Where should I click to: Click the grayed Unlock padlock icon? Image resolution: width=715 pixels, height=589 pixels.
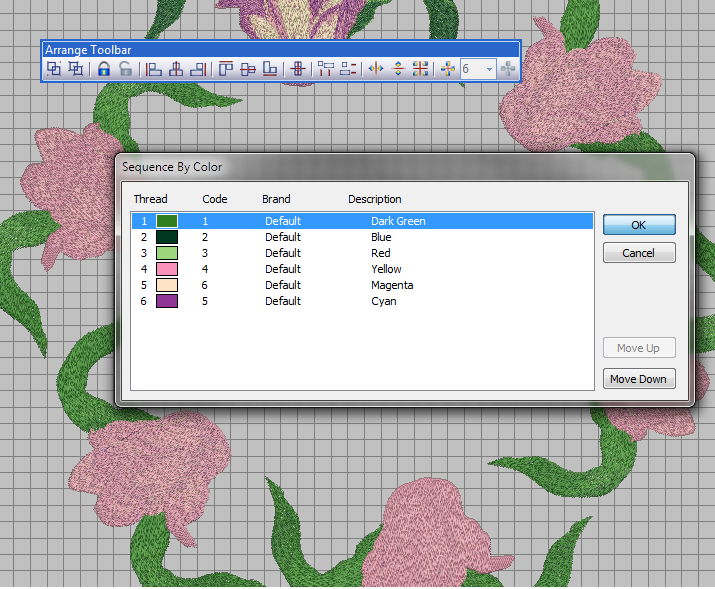coord(125,69)
